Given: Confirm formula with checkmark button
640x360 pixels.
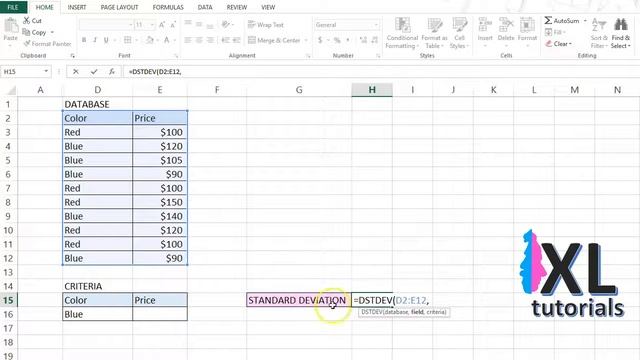Looking at the screenshot, I should pos(94,71).
